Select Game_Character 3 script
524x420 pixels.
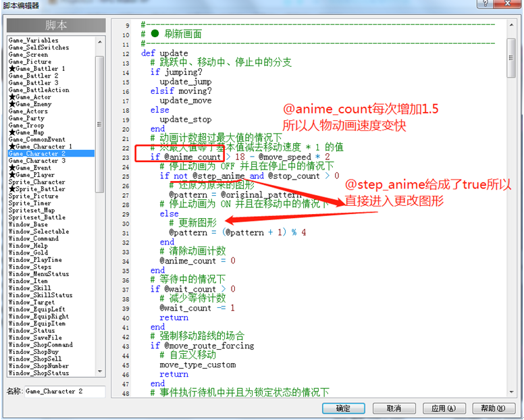click(36, 161)
